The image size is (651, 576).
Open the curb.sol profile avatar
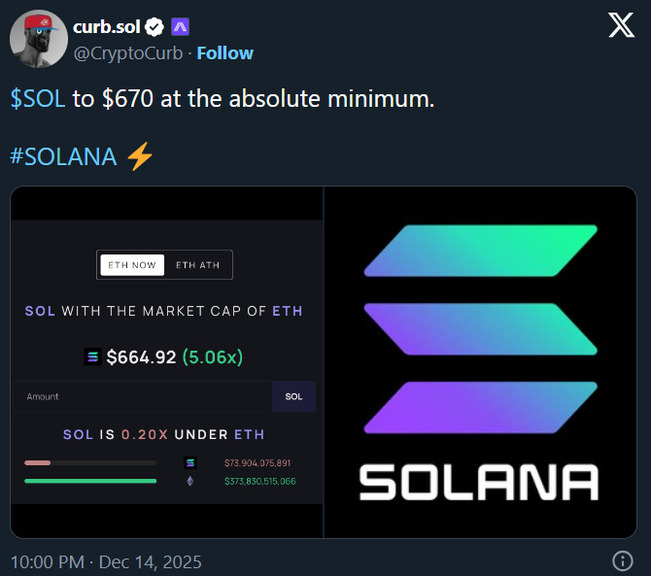[37, 39]
